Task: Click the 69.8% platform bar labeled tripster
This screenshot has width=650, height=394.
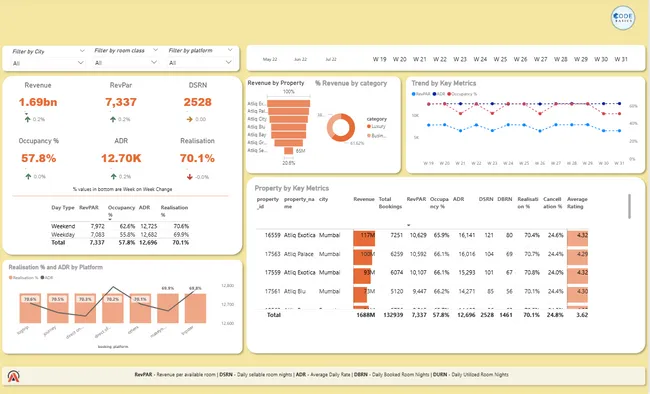Action: [195, 309]
